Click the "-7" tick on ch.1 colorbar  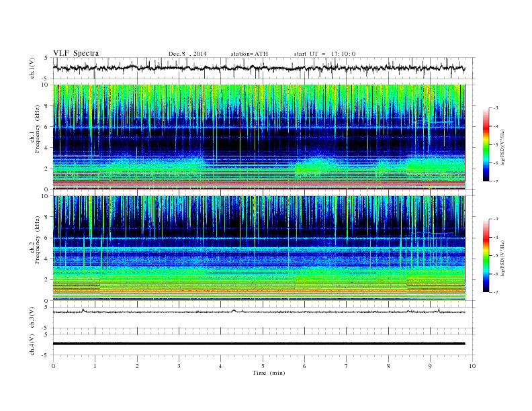pos(495,181)
